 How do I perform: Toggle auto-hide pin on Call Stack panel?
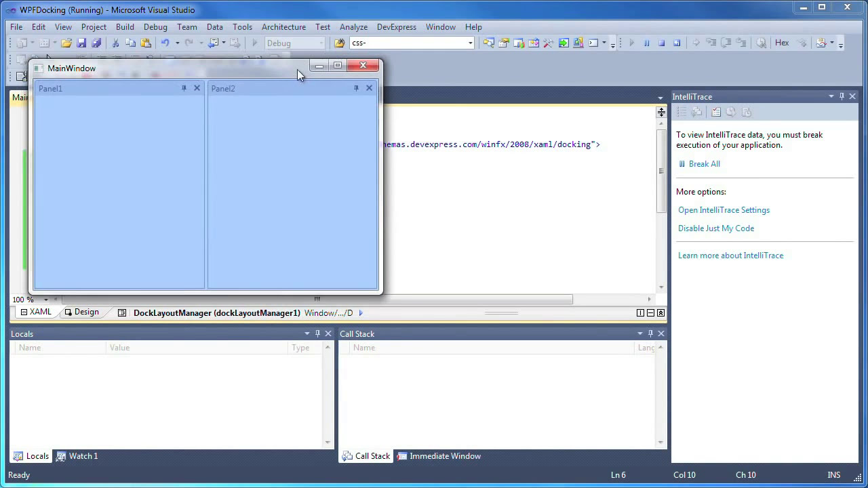(650, 333)
